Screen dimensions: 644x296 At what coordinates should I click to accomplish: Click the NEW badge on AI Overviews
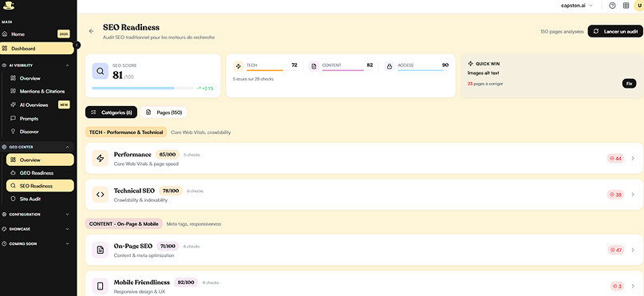pyautogui.click(x=64, y=105)
